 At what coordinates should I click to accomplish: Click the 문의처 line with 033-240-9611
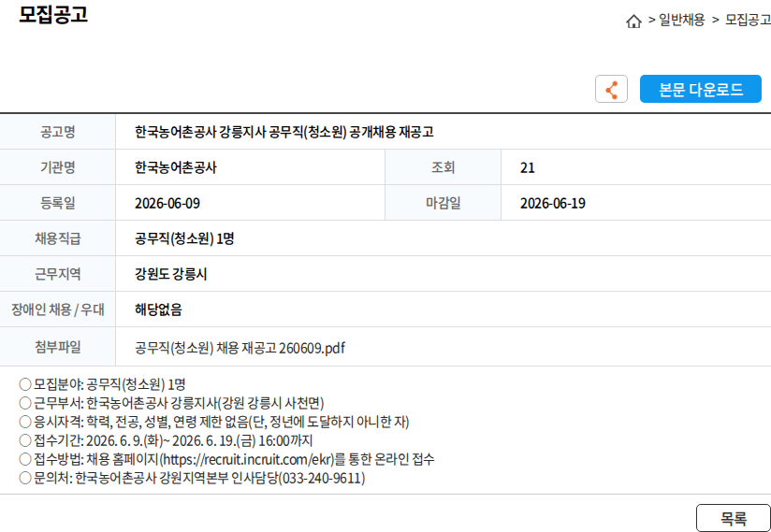tap(192, 478)
